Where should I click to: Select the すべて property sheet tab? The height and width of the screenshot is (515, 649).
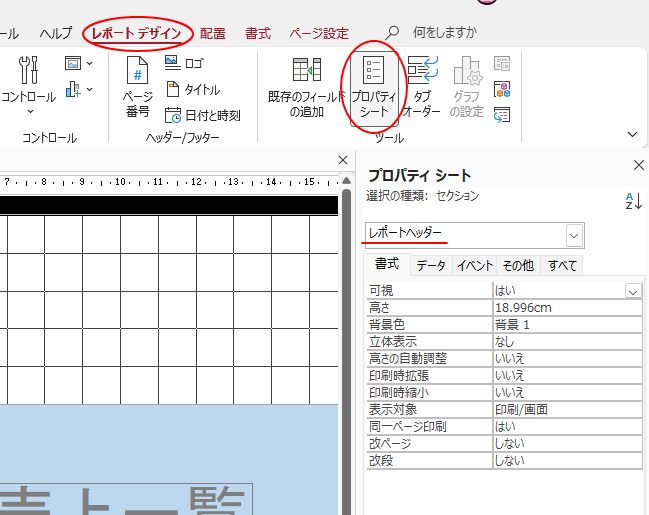[562, 265]
